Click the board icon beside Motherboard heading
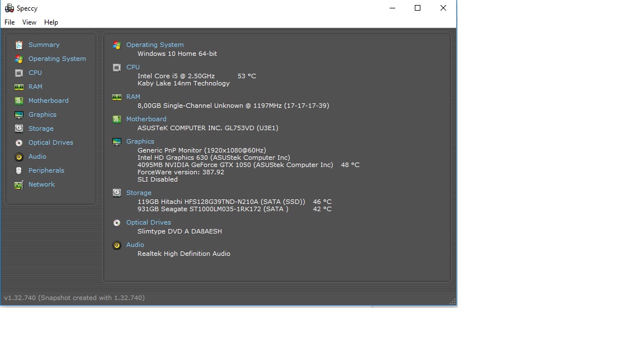 [117, 120]
